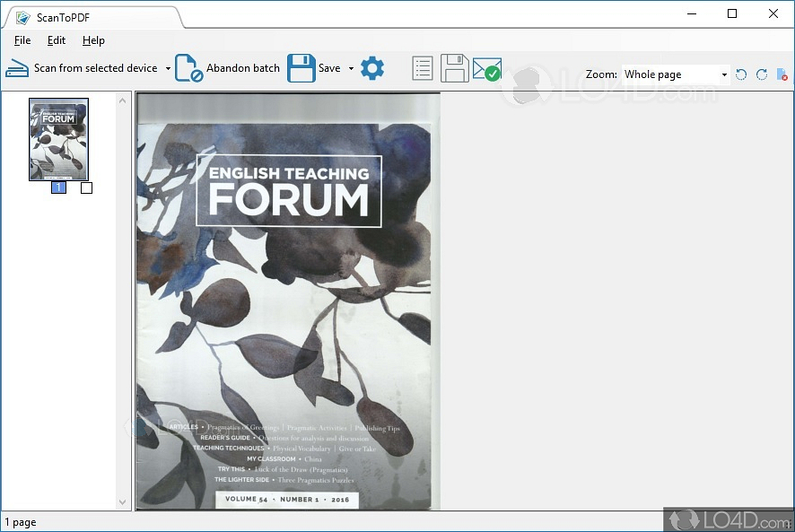Image resolution: width=795 pixels, height=532 pixels.
Task: Tick the checkbox beside the page thumbnail
Action: [86, 188]
